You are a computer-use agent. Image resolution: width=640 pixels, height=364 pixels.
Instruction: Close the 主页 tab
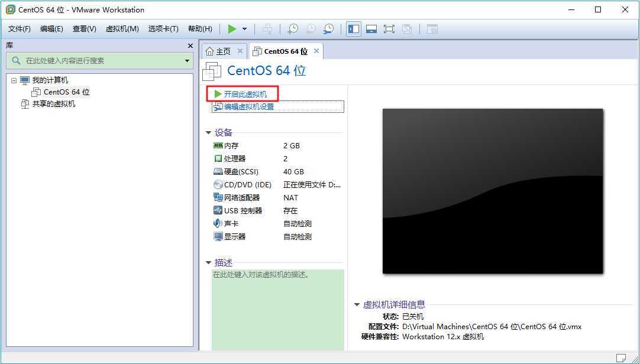click(240, 51)
